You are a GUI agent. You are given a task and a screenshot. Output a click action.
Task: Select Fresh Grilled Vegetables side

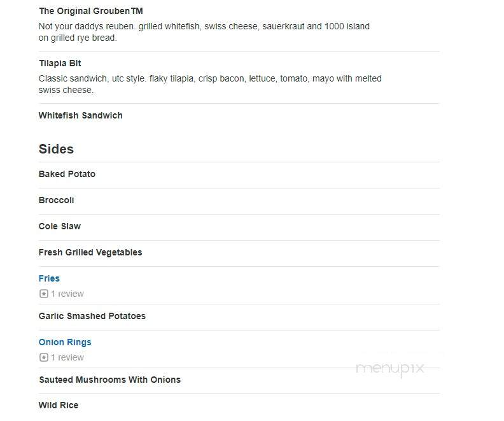tap(90, 252)
